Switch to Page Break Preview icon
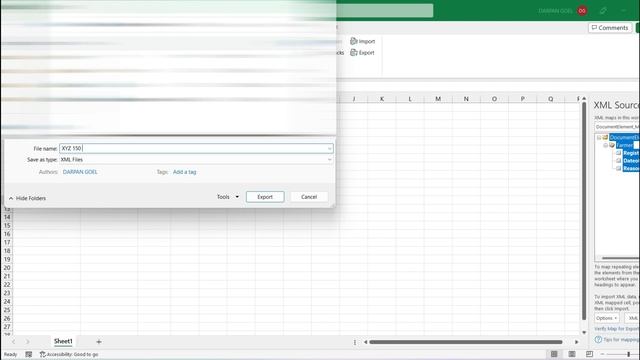640x360 pixels. [x=589, y=354]
